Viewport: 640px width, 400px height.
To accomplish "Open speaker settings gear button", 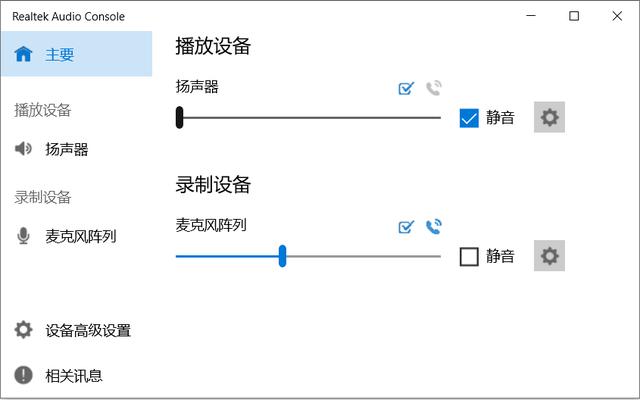I will coord(549,117).
